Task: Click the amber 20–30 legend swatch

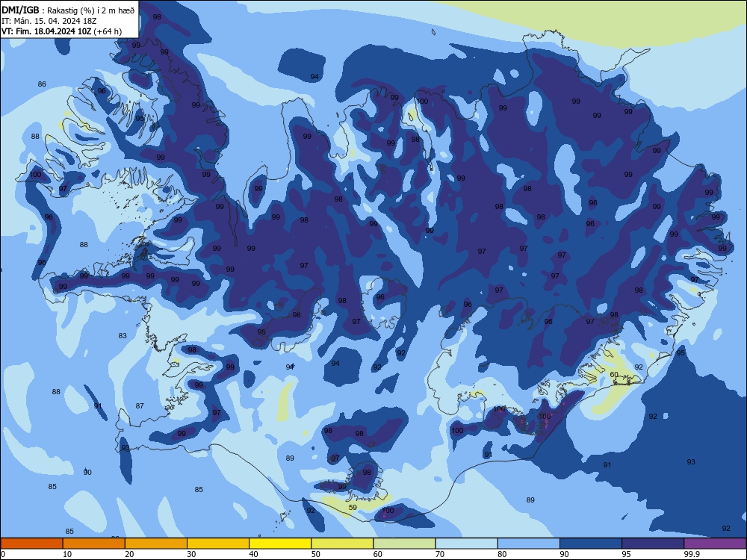Action: pos(156,544)
